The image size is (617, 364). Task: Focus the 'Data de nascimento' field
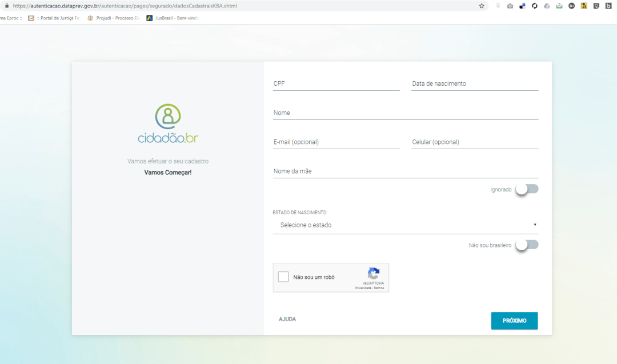pyautogui.click(x=474, y=84)
